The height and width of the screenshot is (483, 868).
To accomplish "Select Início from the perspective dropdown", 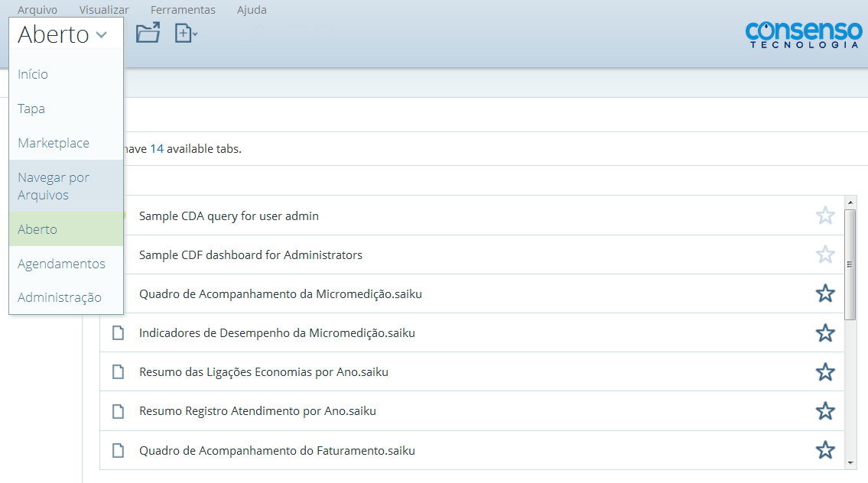I will coord(32,74).
